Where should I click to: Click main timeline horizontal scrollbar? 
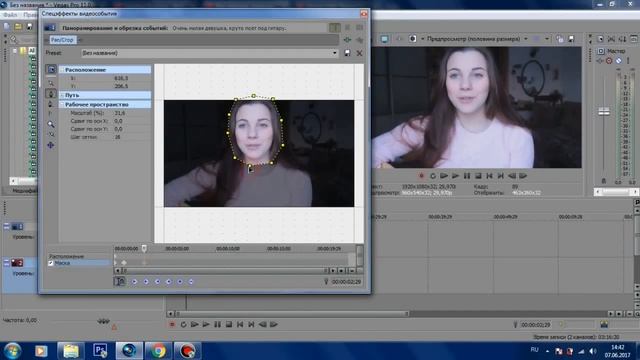[292, 313]
